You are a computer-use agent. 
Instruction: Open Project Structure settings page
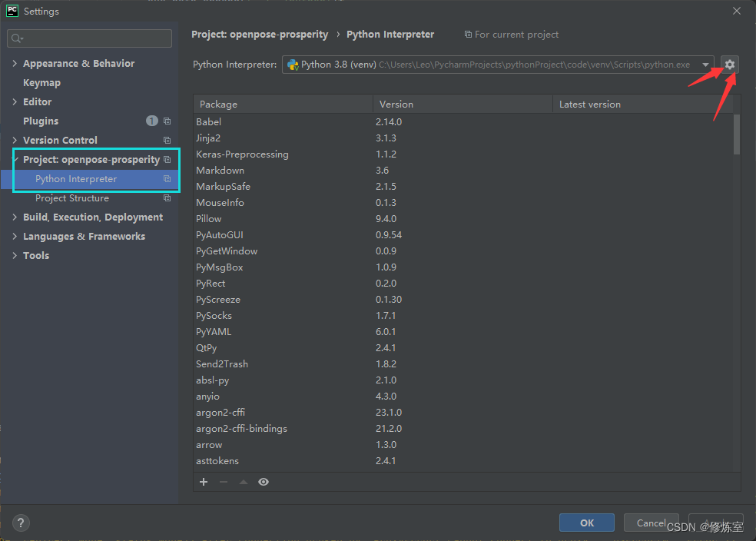click(72, 198)
